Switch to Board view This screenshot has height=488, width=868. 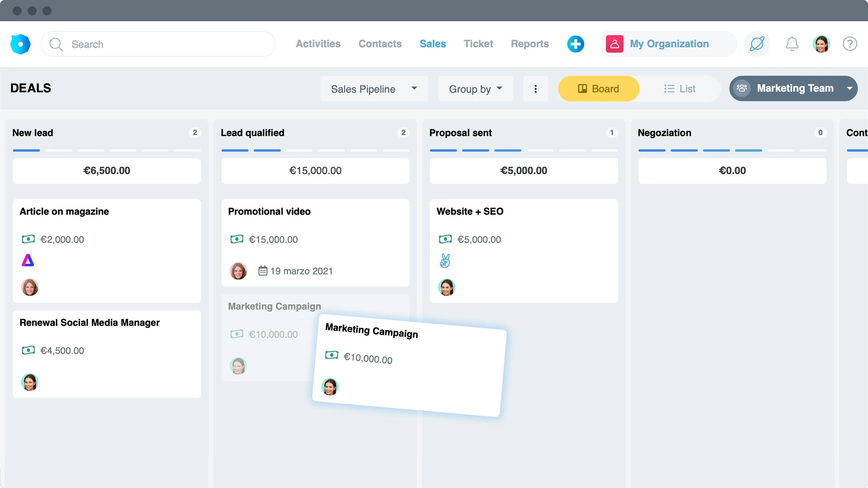tap(598, 89)
